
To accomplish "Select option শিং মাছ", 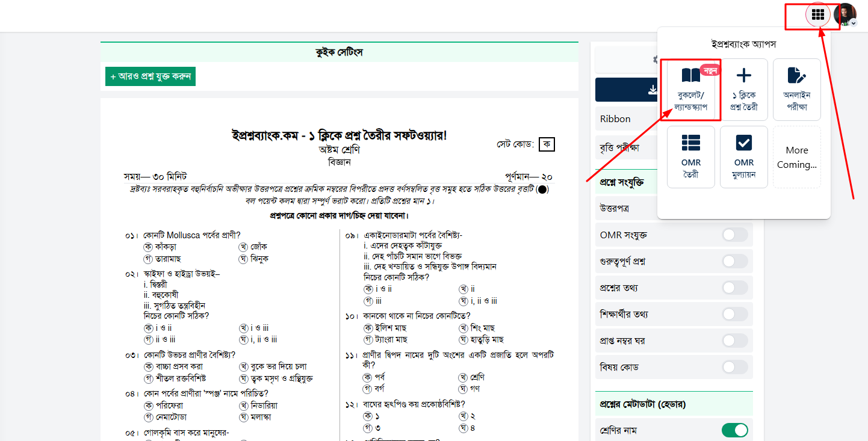I will coord(477,328).
